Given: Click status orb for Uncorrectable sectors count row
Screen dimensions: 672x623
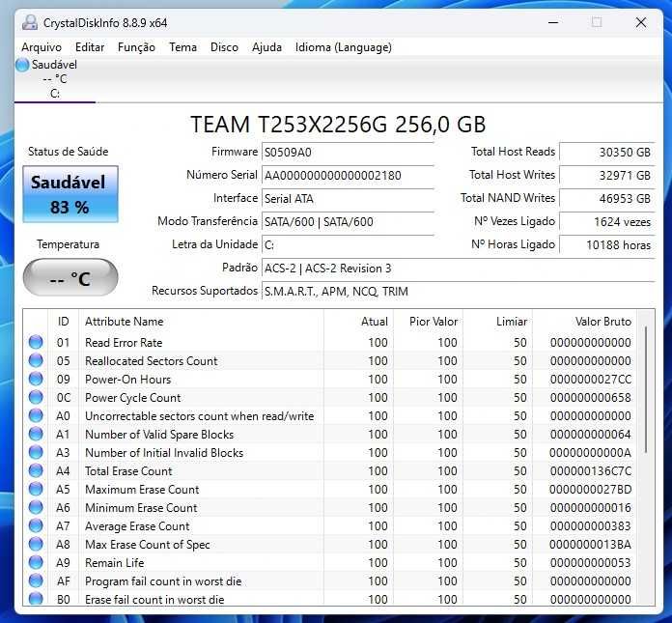Looking at the screenshot, I should 36,415.
